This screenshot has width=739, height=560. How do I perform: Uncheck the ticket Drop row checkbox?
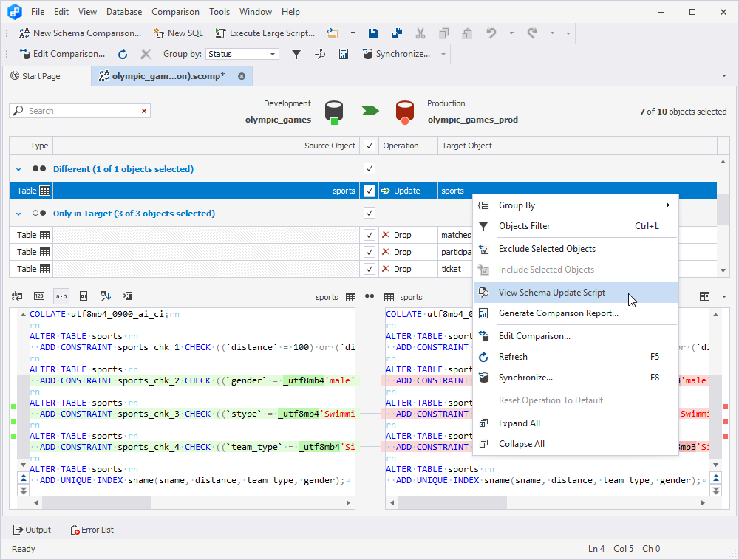pos(369,269)
